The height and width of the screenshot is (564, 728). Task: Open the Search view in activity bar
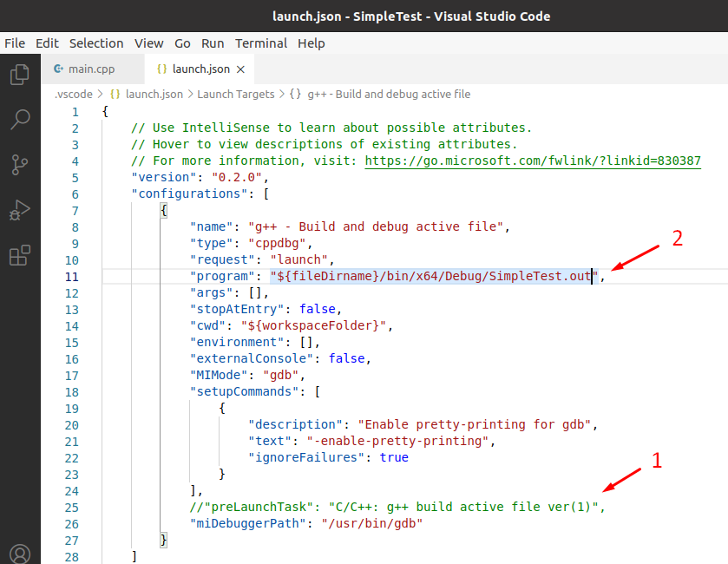pyautogui.click(x=20, y=119)
